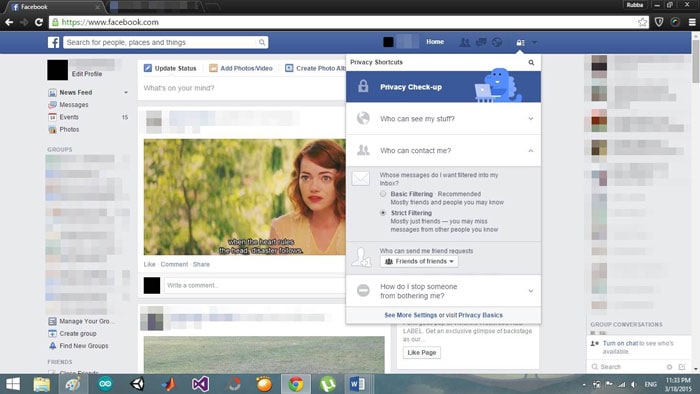Click the Home link in top bar
Image resolution: width=700 pixels, height=394 pixels.
click(x=435, y=42)
